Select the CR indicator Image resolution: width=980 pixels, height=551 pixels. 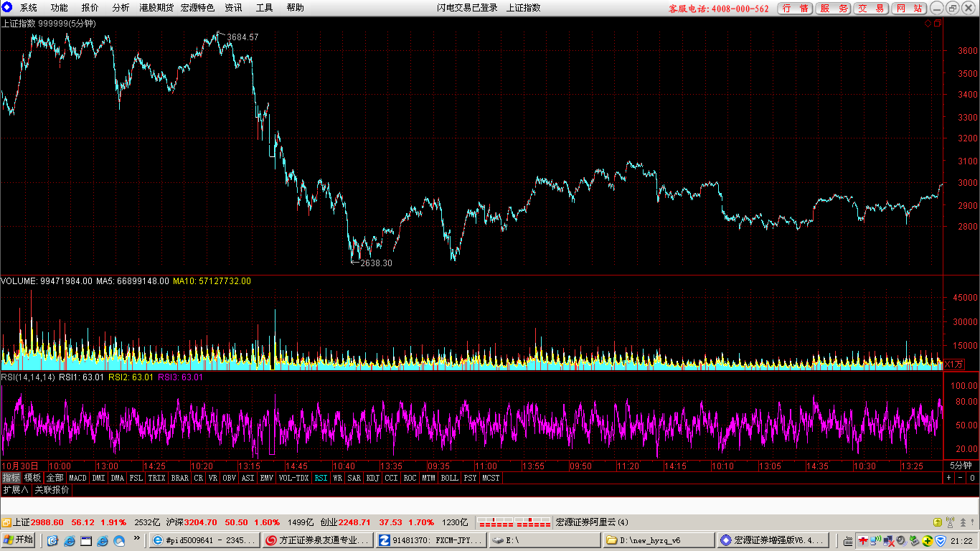click(x=199, y=478)
